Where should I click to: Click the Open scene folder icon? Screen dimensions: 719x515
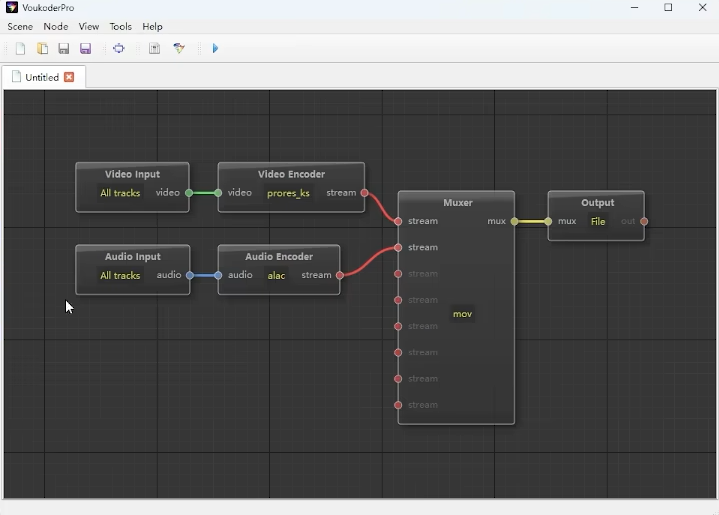pos(42,49)
